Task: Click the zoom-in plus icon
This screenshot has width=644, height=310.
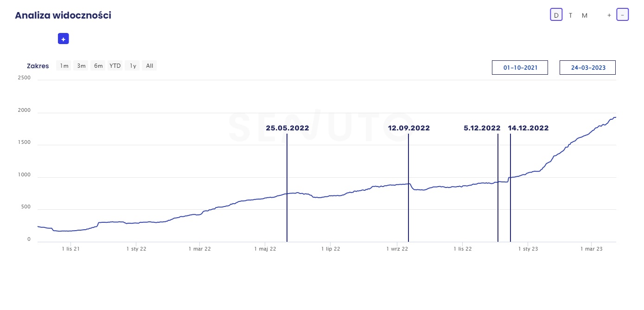Action: point(609,15)
